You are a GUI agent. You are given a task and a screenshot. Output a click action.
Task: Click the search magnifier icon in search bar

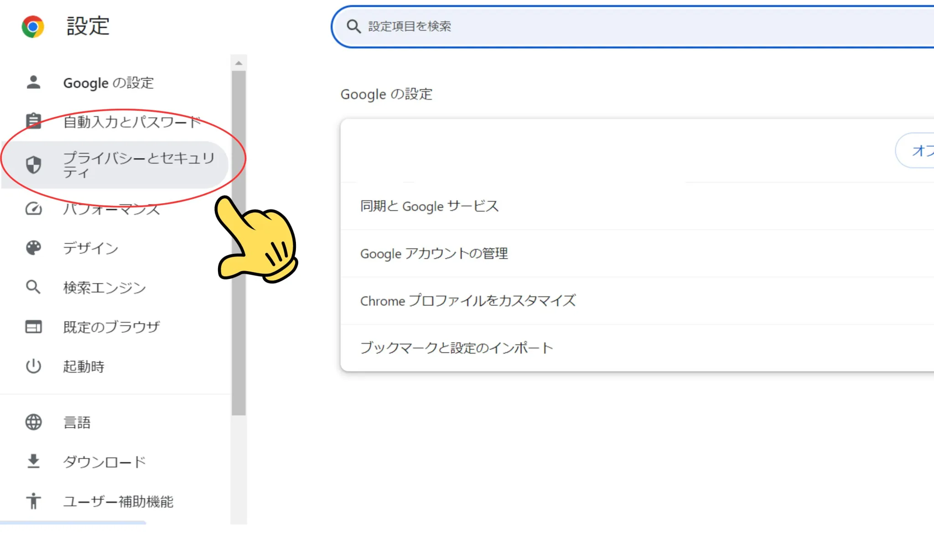(x=353, y=26)
